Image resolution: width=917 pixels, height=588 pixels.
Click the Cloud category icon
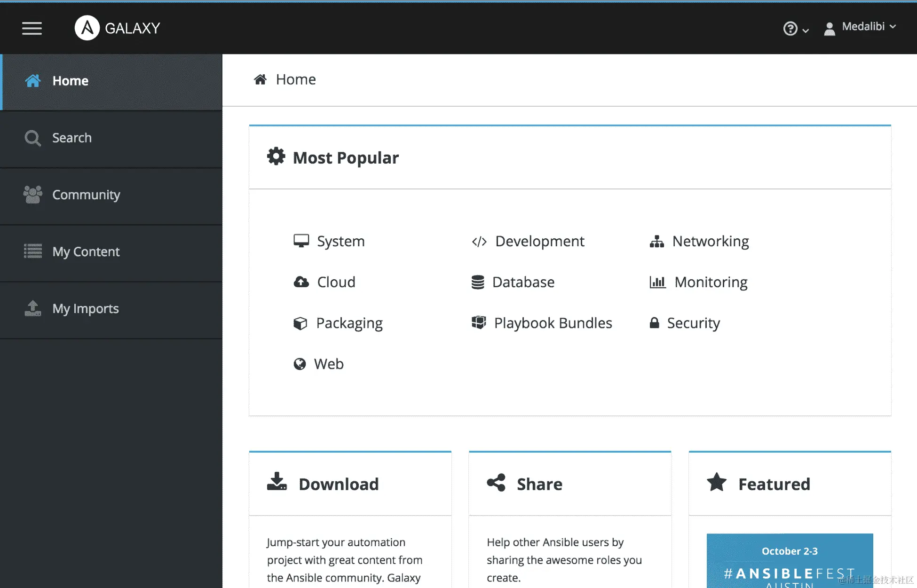pyautogui.click(x=301, y=282)
